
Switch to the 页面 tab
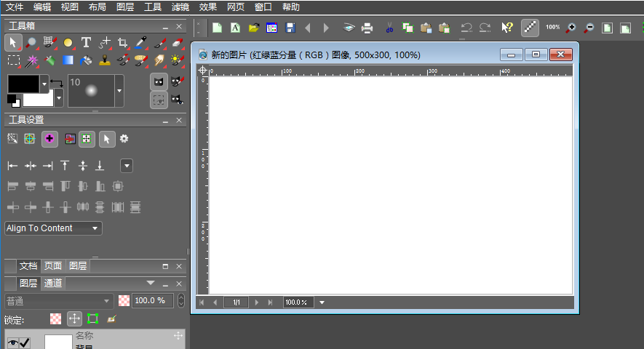(x=53, y=265)
